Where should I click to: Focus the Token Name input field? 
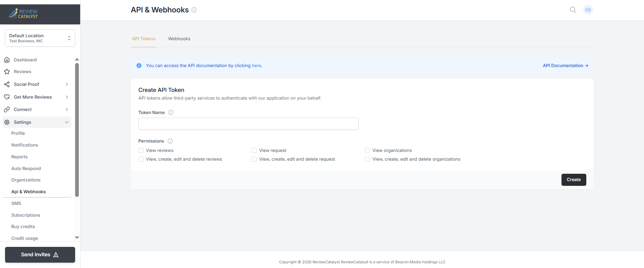click(x=248, y=124)
